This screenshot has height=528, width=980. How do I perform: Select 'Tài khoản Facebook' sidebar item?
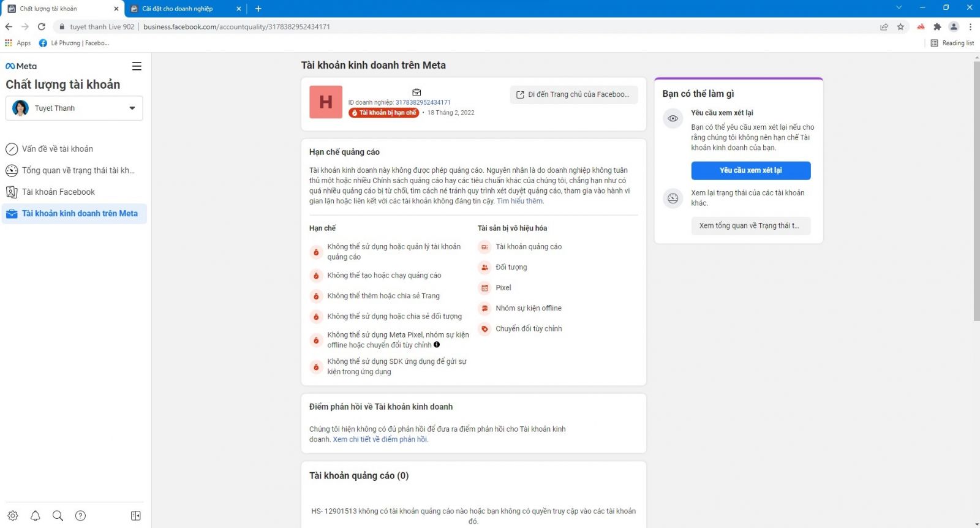click(x=74, y=192)
